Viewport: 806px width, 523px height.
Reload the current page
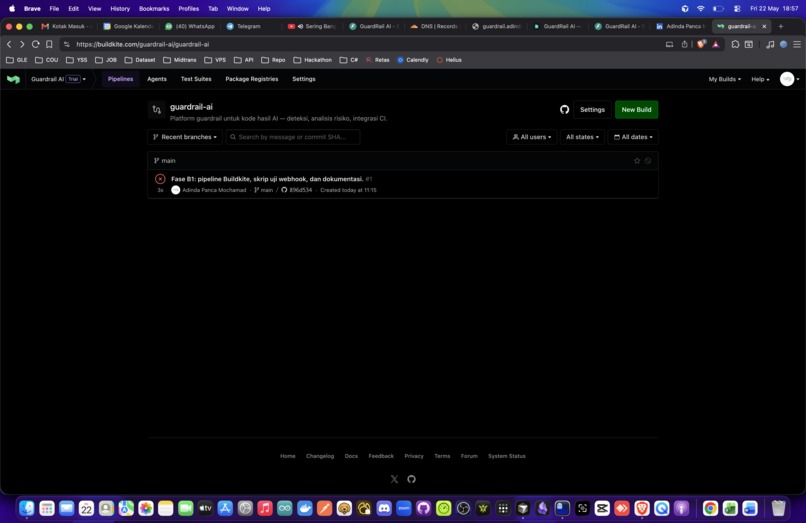coord(35,44)
